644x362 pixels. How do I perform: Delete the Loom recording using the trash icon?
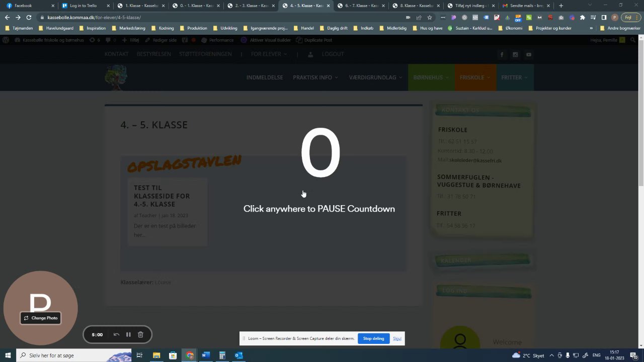[140, 334]
